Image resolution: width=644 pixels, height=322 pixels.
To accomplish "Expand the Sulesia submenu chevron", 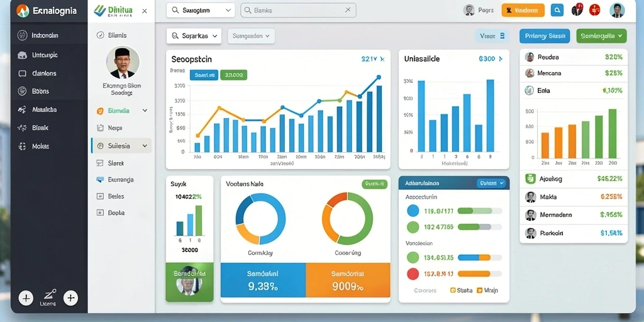I will coord(145,146).
